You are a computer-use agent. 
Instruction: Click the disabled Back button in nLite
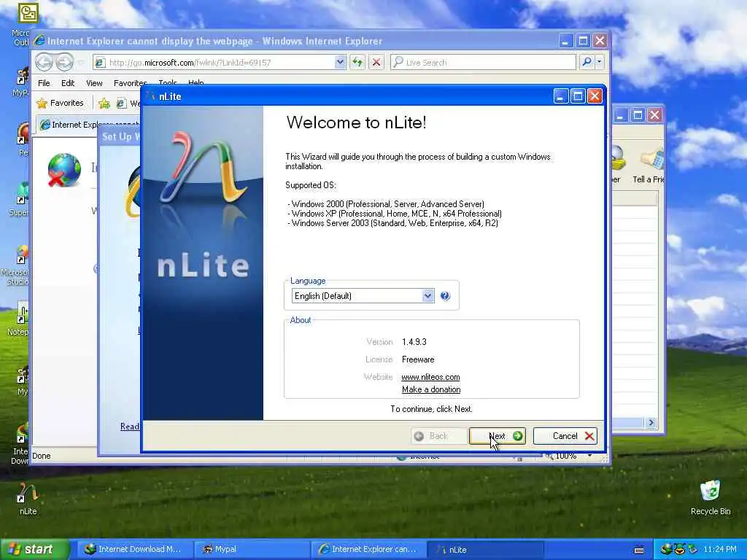coord(438,436)
